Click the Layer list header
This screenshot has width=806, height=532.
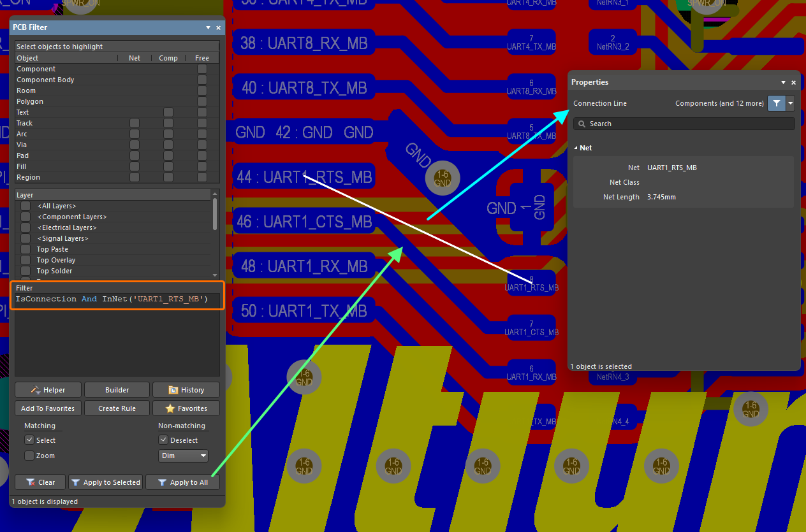click(x=113, y=195)
